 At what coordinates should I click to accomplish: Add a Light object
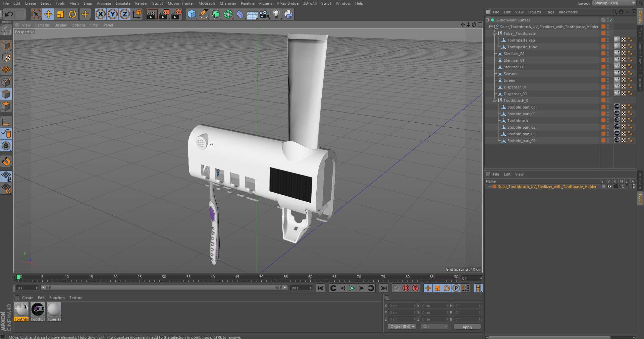(x=276, y=14)
